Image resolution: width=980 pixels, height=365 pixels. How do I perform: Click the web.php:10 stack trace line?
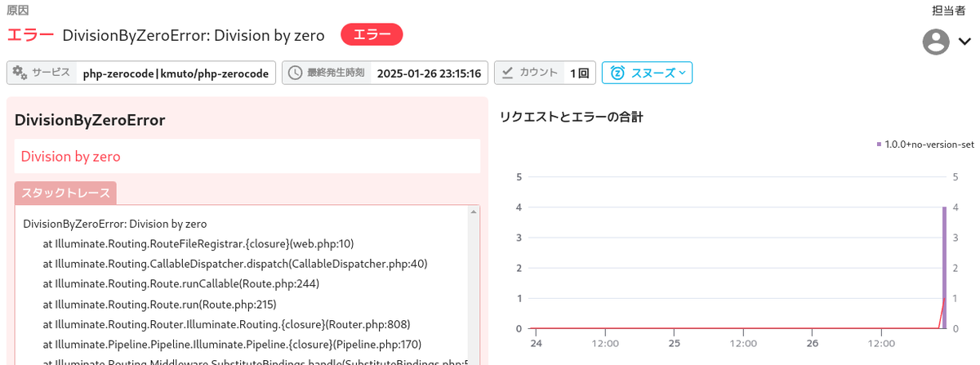pos(198,243)
